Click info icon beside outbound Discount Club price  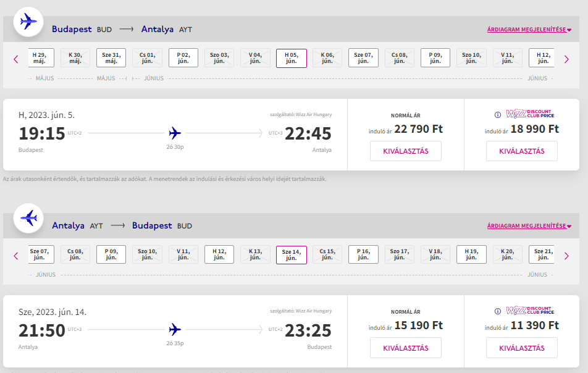coord(498,115)
